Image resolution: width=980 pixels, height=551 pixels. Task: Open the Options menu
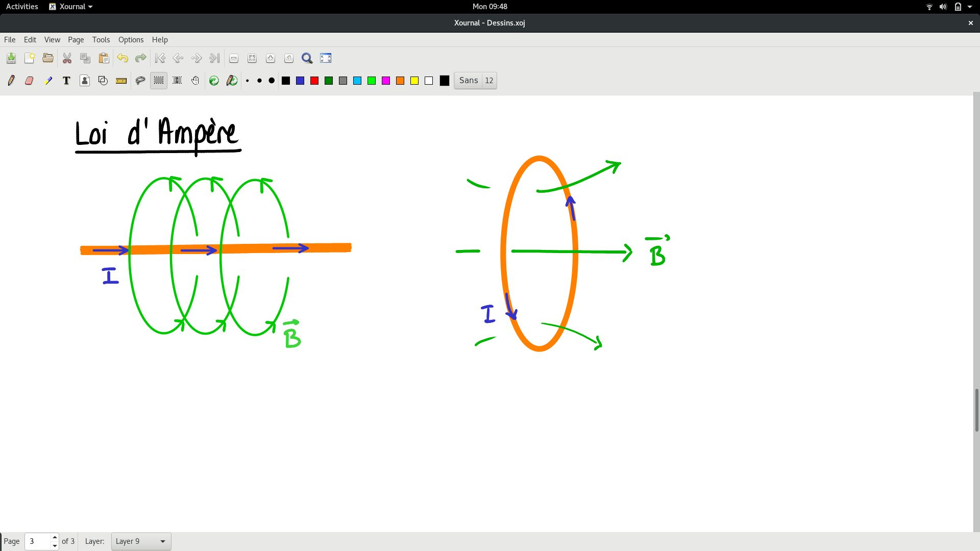[131, 40]
